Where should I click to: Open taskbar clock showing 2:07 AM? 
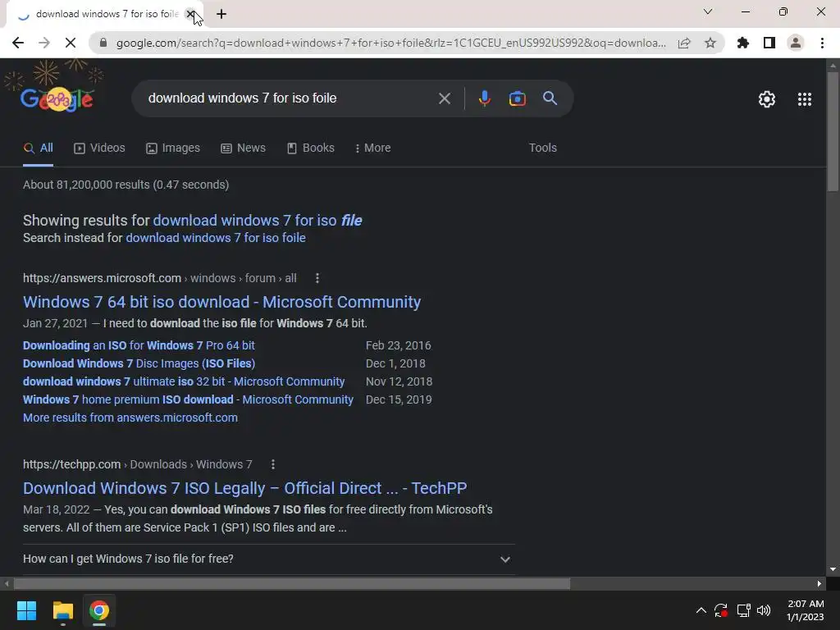806,610
